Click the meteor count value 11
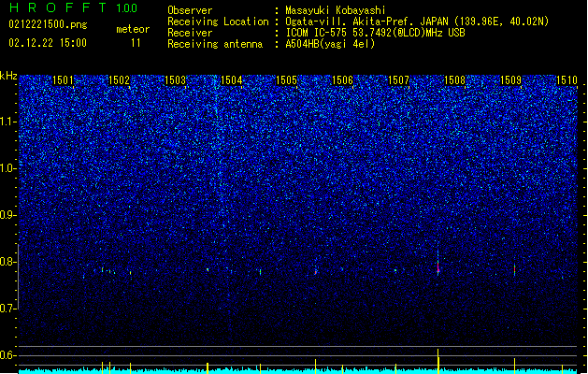The width and height of the screenshot is (588, 374). point(136,43)
